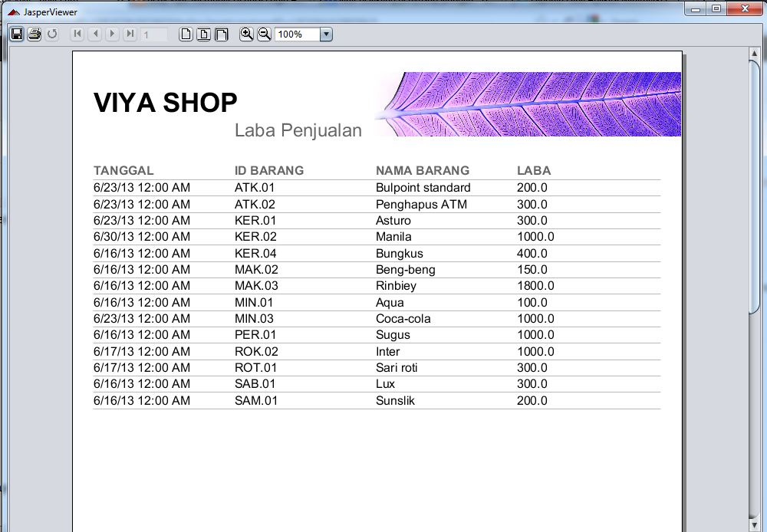Viewport: 767px width, 532px height.
Task: Print the current report
Action: pos(35,34)
